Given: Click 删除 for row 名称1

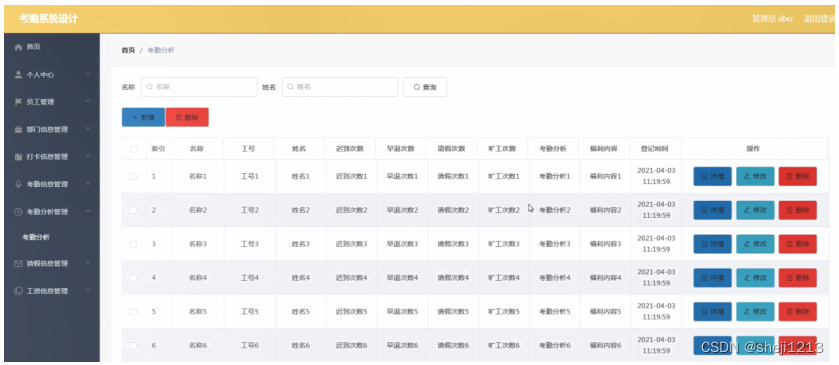Looking at the screenshot, I should tap(798, 176).
